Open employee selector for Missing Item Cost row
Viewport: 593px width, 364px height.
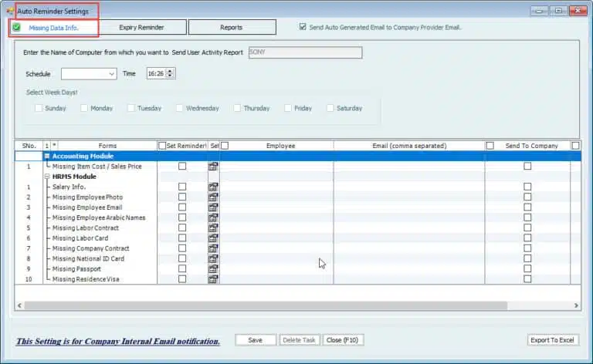point(213,166)
